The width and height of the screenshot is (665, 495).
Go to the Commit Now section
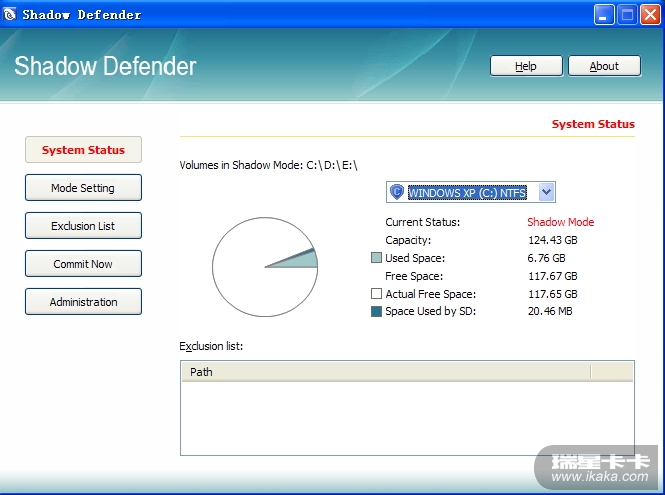point(83,264)
